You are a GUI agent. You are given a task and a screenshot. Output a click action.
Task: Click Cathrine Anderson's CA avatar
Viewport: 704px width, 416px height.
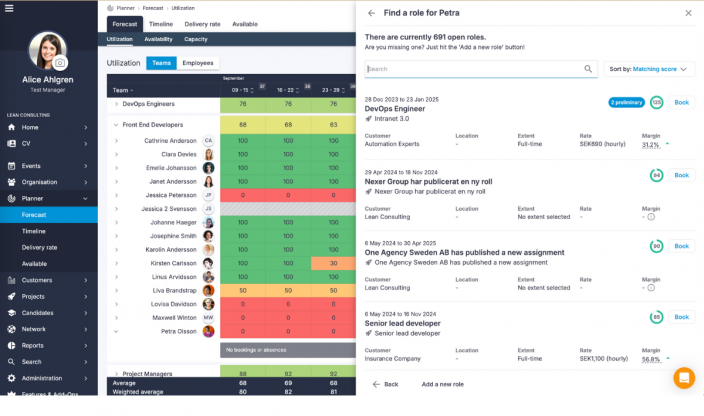(208, 141)
